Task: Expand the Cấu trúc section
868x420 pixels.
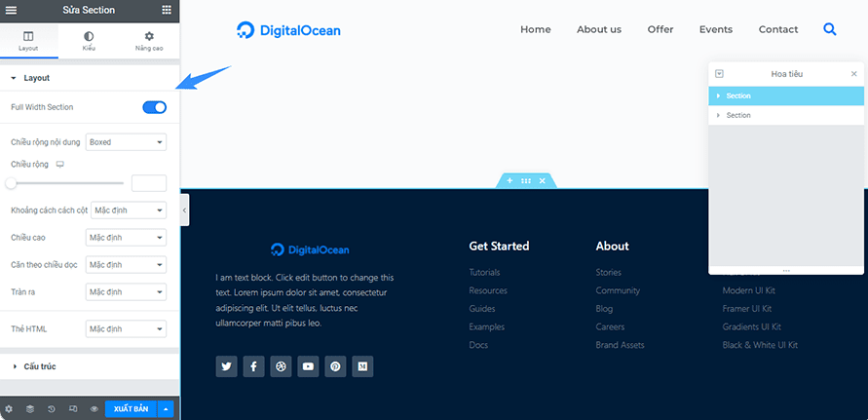Action: 89,366
